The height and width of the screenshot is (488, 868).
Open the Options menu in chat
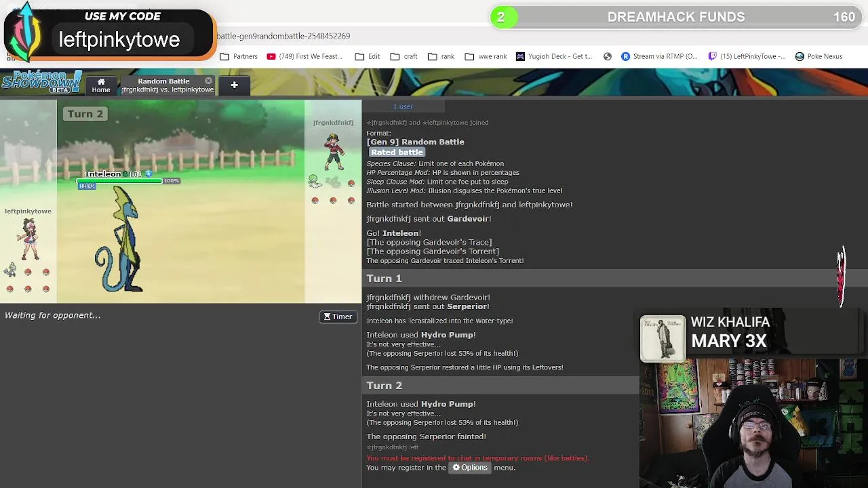pos(470,467)
